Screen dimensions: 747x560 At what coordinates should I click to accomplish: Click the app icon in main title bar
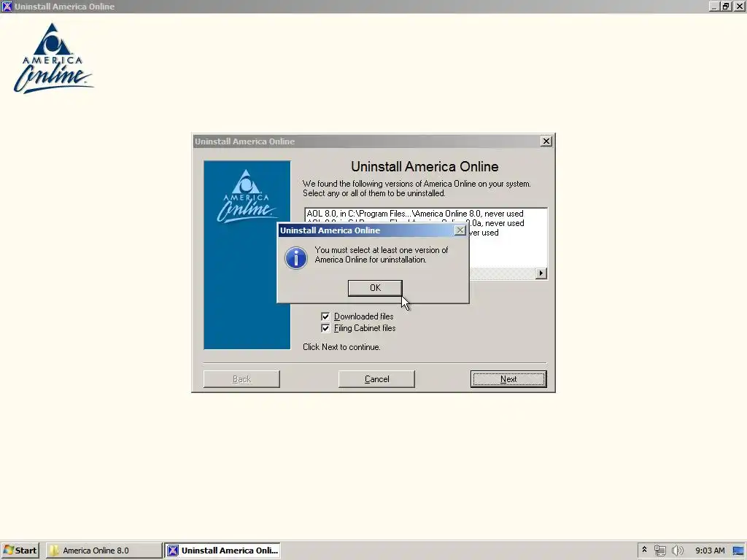tap(7, 6)
